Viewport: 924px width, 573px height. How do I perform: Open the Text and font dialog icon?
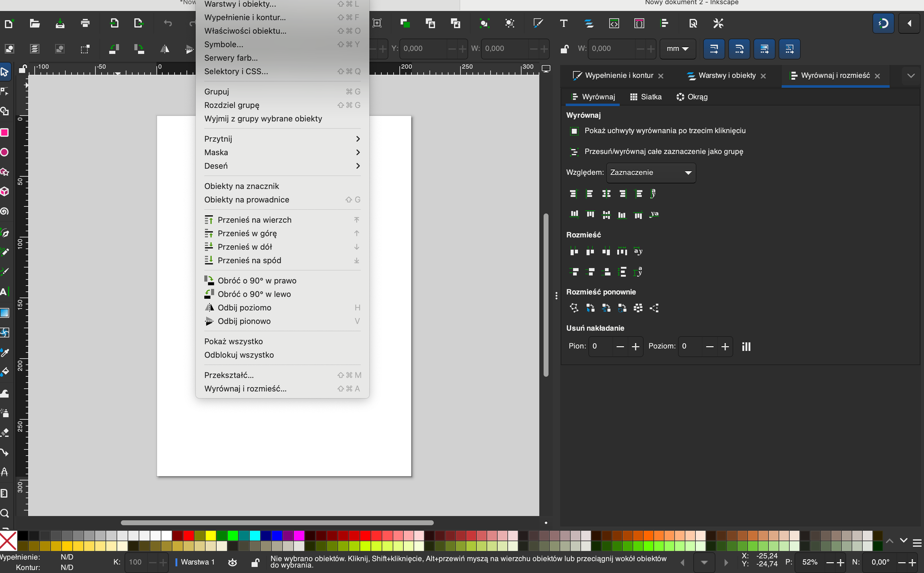(x=564, y=23)
